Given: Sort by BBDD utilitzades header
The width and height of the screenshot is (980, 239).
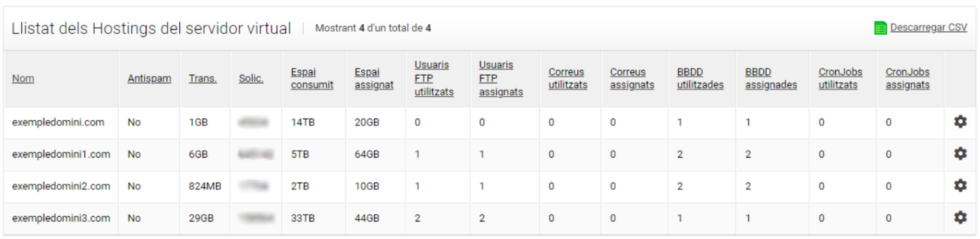Looking at the screenshot, I should coord(700,78).
